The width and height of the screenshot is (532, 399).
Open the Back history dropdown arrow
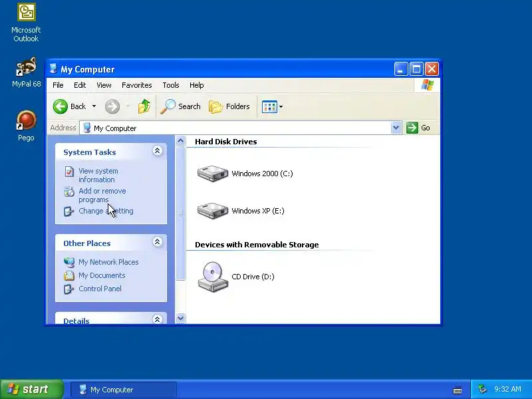tap(94, 106)
